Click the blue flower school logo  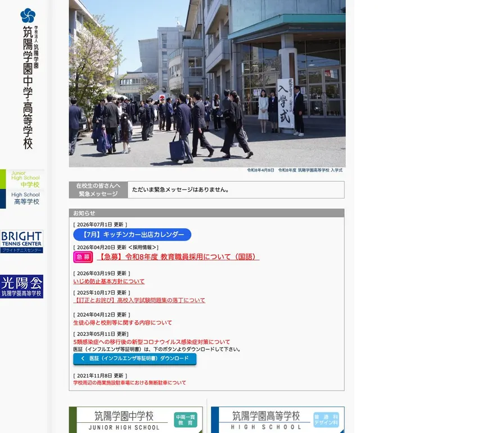tap(28, 15)
